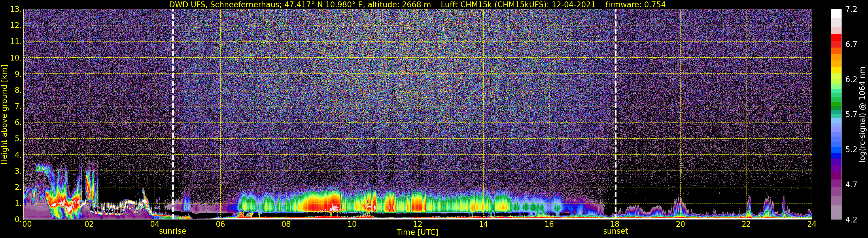Click the height axis tick '7.'
Viewport: 868px width, 238px height.
click(x=18, y=107)
